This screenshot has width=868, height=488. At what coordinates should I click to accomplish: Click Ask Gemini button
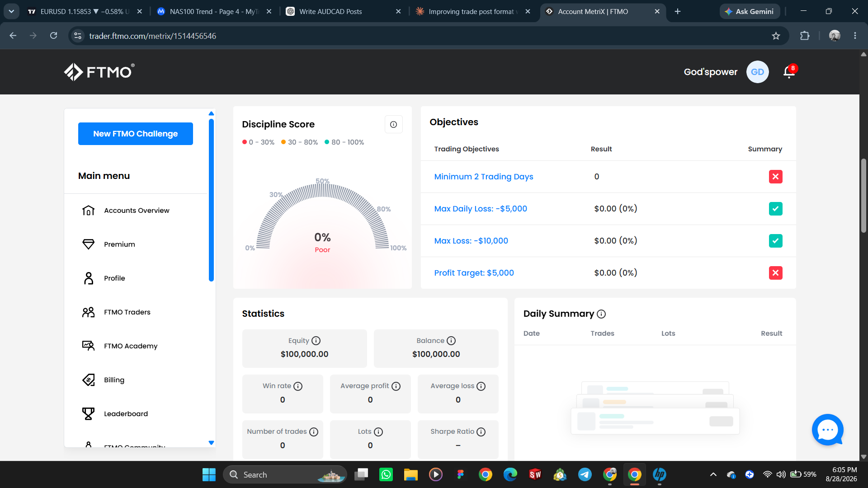click(750, 11)
